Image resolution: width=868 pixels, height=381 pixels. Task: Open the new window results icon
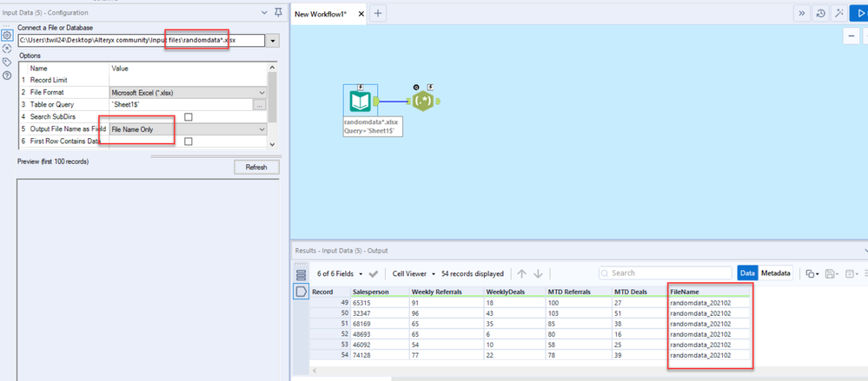(x=851, y=273)
